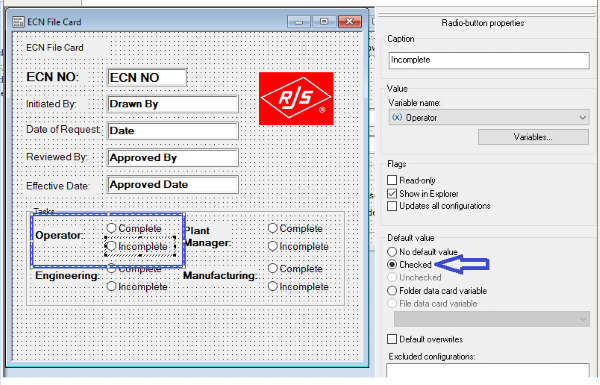Viewport: 600px width, 385px height.
Task: Click the Drawn By edit box
Action: tap(173, 104)
